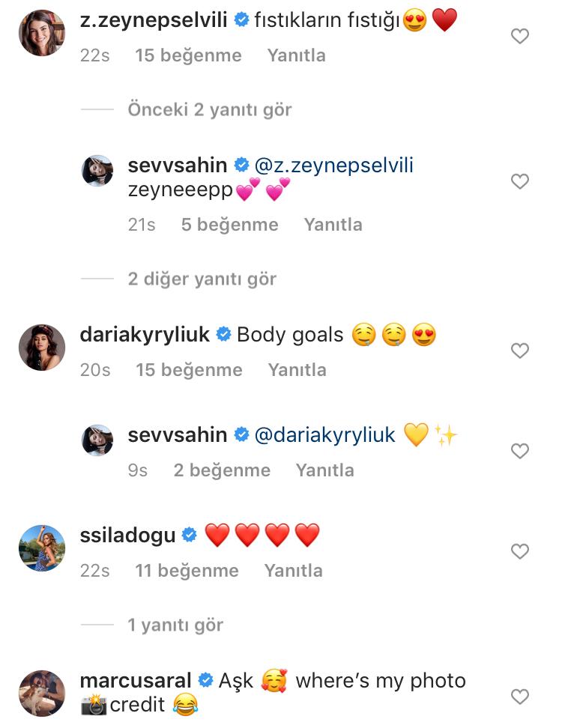
Task: Open z.zeynepselvili's profile picture
Action: (42, 33)
